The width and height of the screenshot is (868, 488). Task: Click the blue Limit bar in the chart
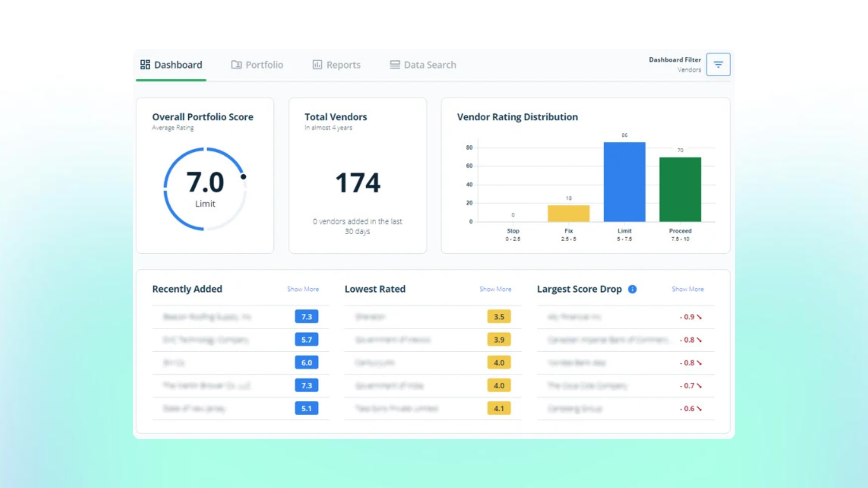[624, 182]
